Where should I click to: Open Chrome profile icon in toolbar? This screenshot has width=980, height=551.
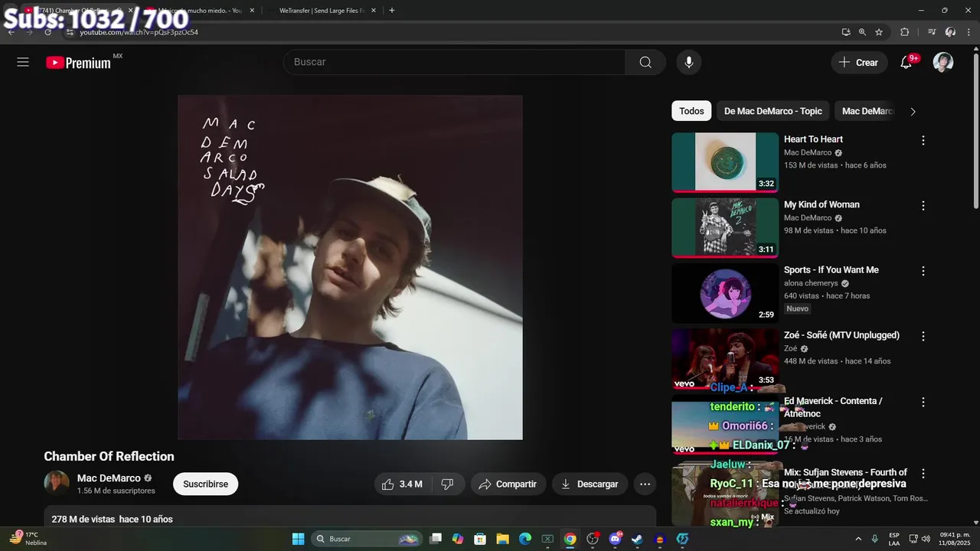pos(950,32)
